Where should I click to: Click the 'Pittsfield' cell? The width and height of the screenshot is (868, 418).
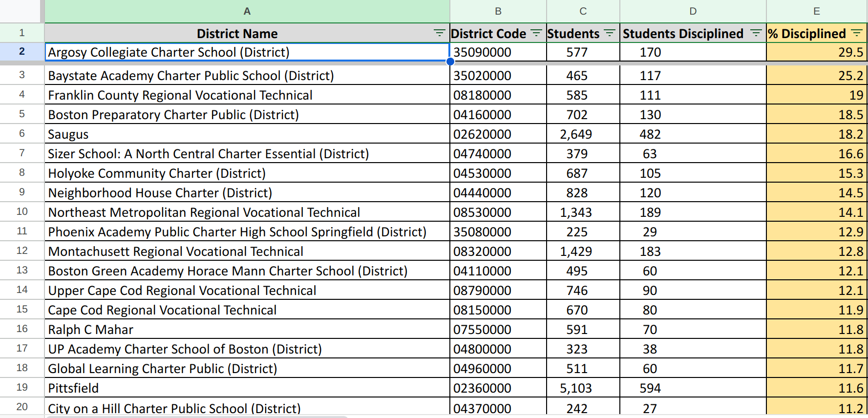247,388
